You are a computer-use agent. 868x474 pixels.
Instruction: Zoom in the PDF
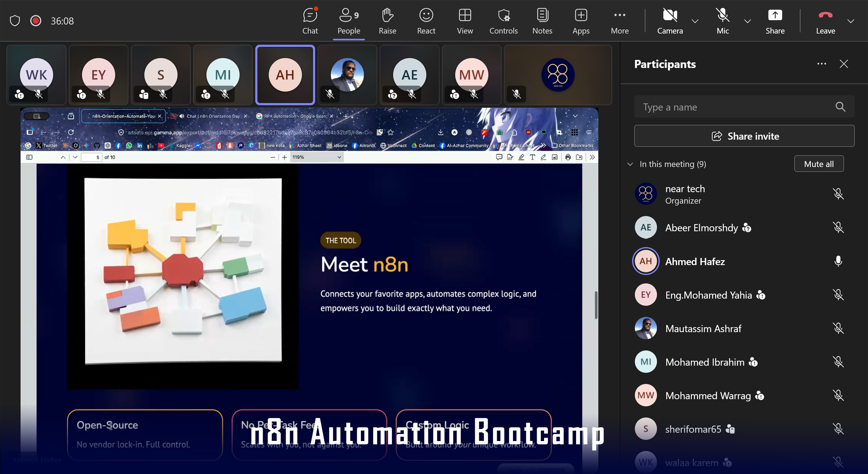tap(285, 157)
